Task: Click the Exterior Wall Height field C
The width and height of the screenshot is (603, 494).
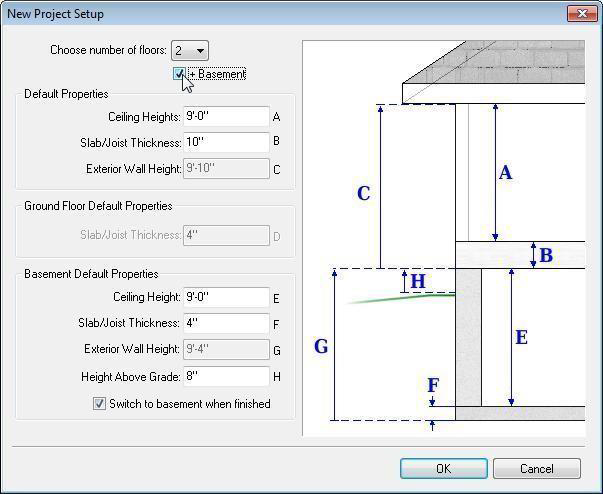Action: 227,169
